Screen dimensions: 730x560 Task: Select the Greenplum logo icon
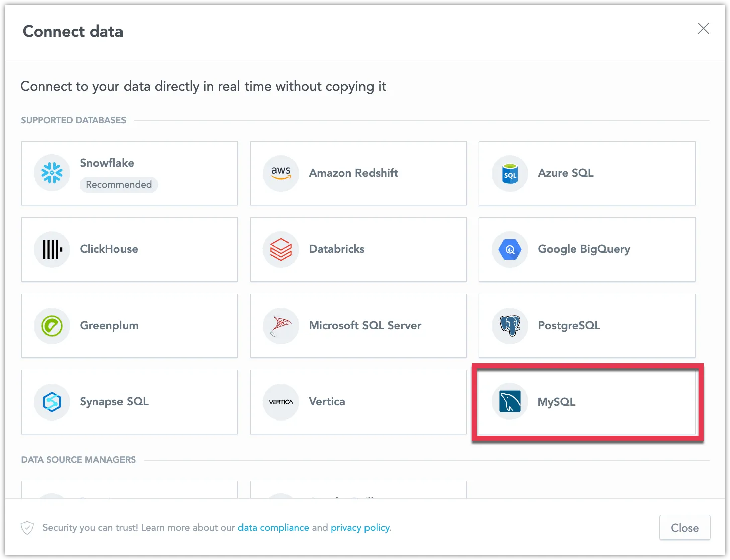[52, 325]
